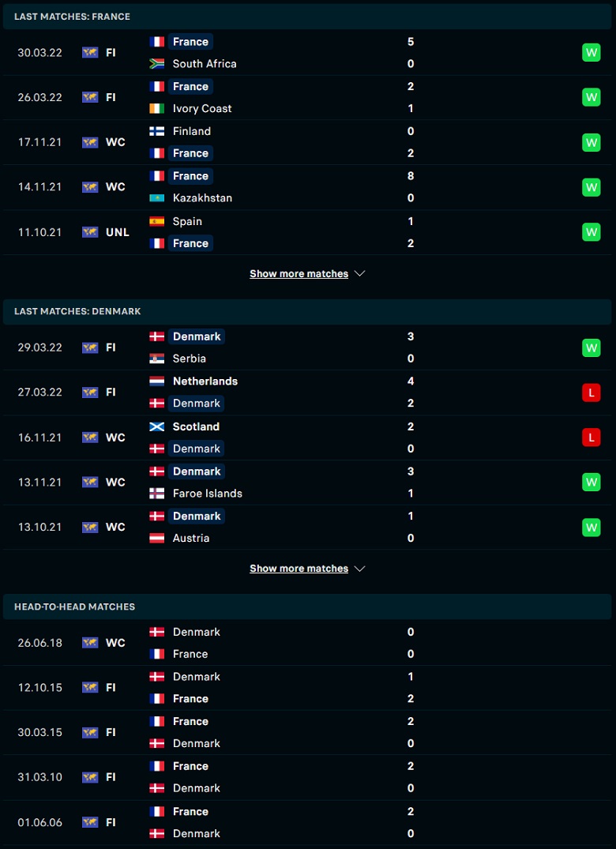Viewport: 616px width, 849px height.
Task: Click the South Africa flag icon
Action: click(157, 63)
